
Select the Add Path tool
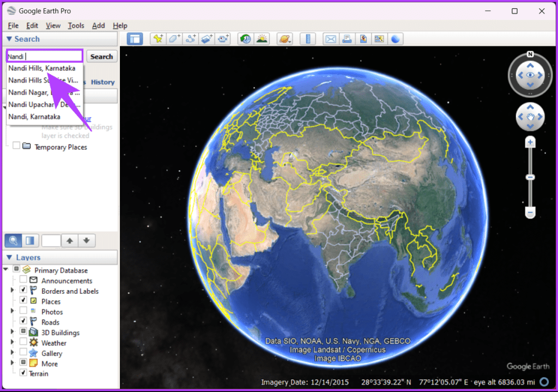(191, 39)
